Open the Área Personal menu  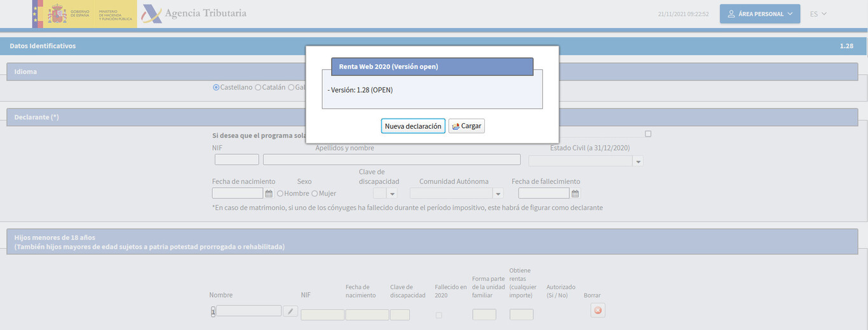[759, 14]
